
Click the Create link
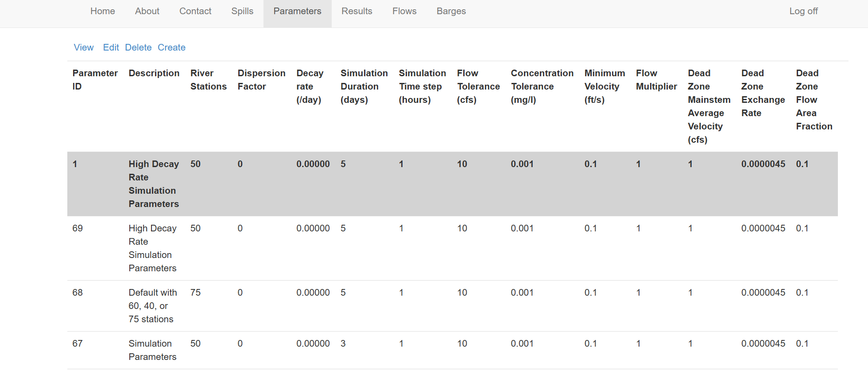coord(171,47)
